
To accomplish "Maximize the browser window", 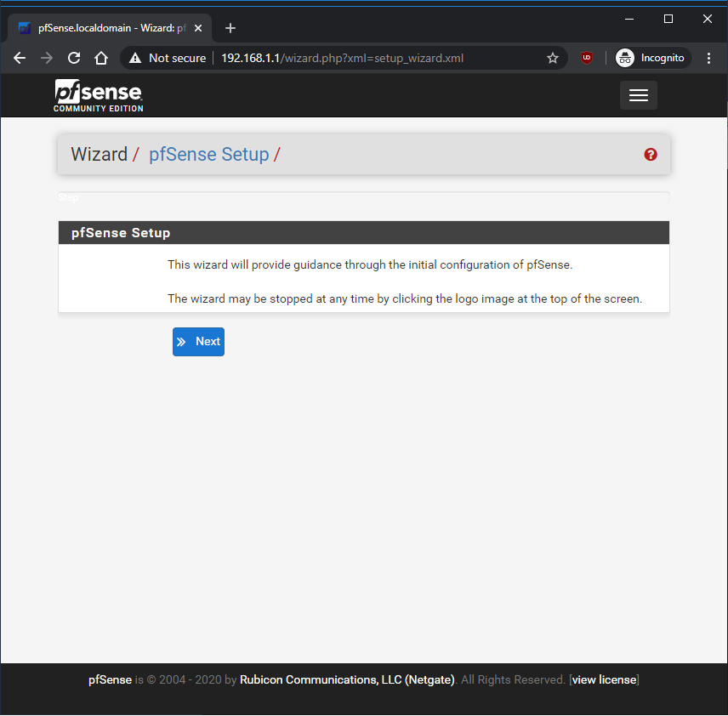I will coord(668,19).
